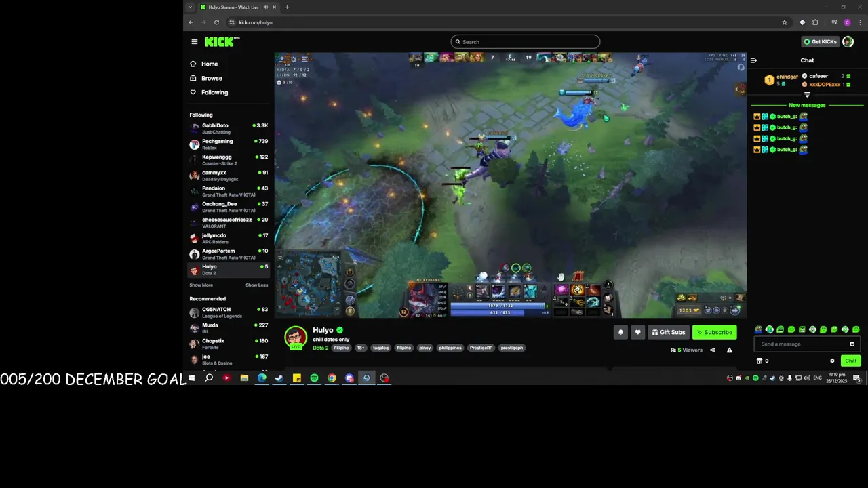868x488 pixels.
Task: Click the share stream icon
Action: (712, 350)
